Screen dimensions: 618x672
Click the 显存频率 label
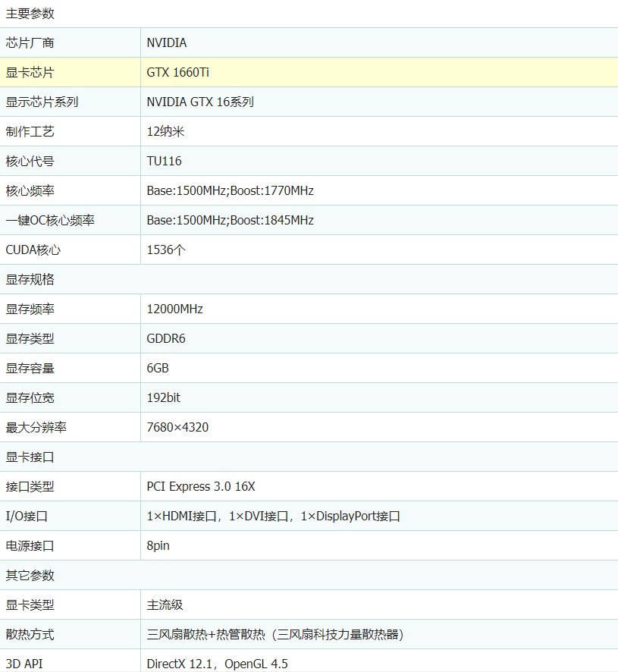click(30, 309)
